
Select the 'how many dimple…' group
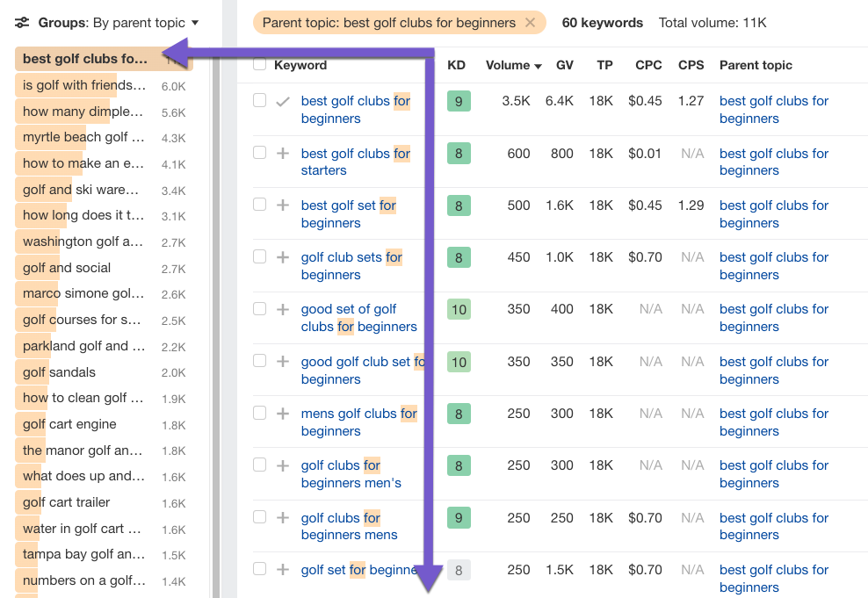click(x=104, y=112)
